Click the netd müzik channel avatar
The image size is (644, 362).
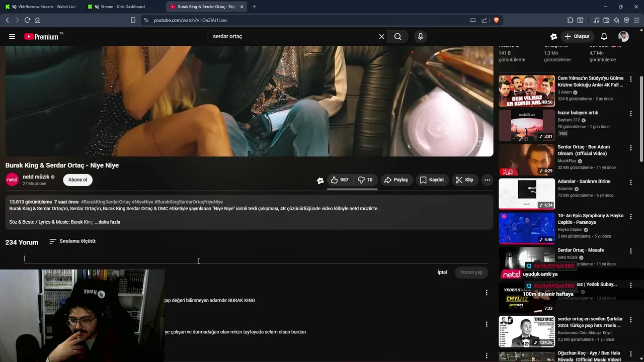(12, 179)
